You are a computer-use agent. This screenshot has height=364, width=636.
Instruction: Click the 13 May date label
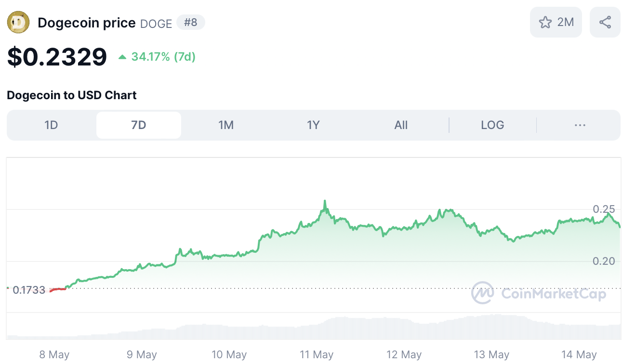coord(491,355)
